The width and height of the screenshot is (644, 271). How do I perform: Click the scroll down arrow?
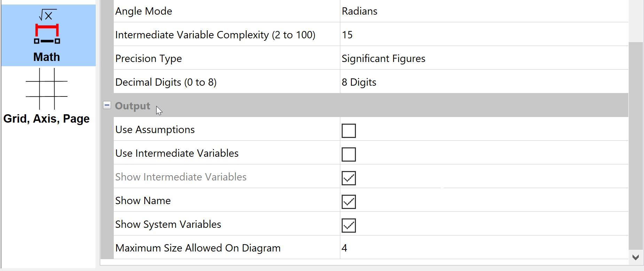[x=636, y=257]
